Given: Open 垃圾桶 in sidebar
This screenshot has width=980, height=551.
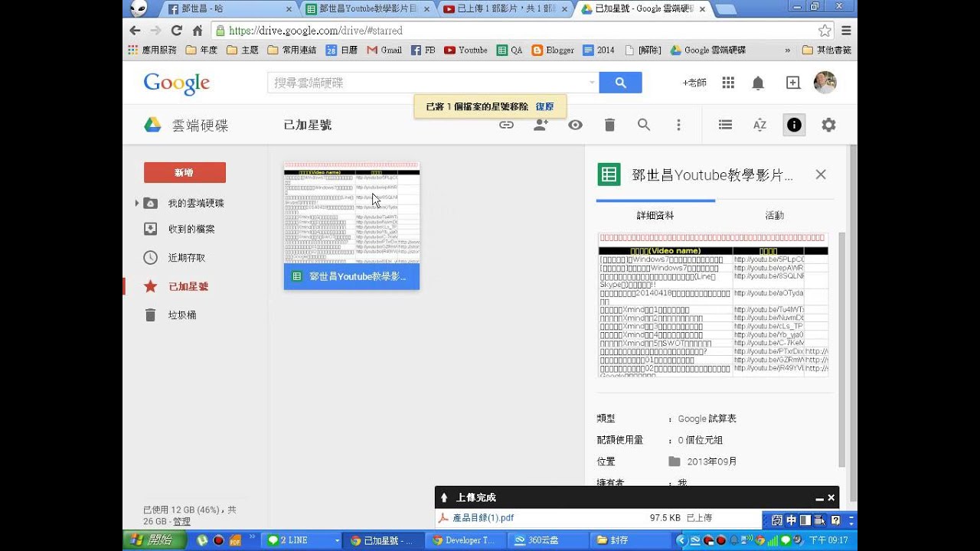Looking at the screenshot, I should [x=182, y=315].
